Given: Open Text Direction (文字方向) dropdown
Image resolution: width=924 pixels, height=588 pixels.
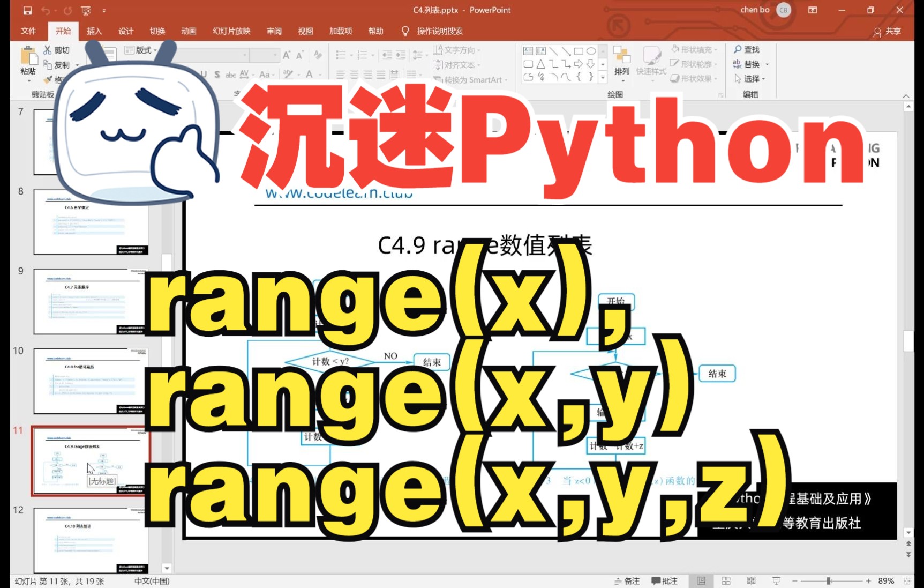Looking at the screenshot, I should (x=457, y=50).
